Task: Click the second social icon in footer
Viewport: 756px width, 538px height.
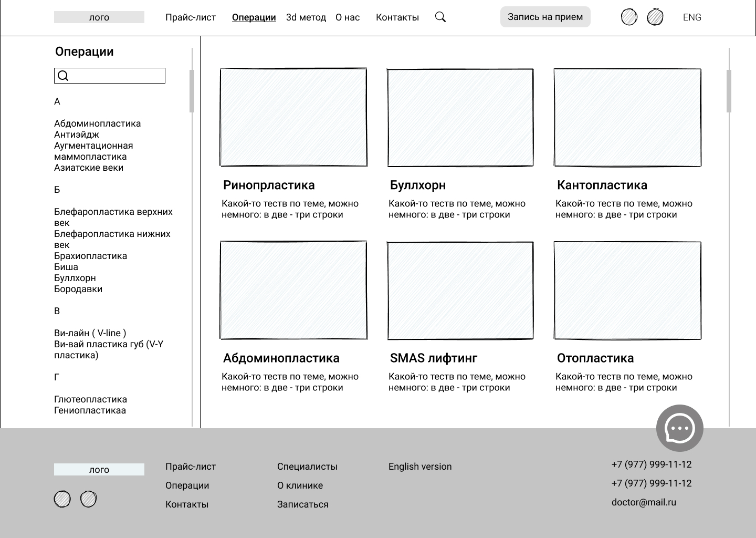Action: tap(89, 499)
